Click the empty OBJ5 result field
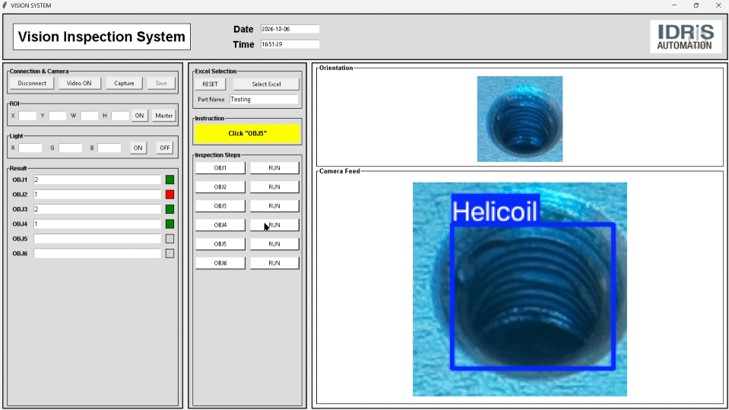The height and width of the screenshot is (410, 729). coord(97,239)
